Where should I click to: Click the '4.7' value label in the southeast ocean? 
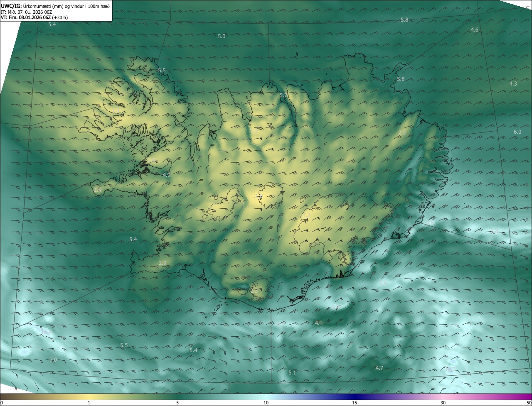pyautogui.click(x=379, y=368)
